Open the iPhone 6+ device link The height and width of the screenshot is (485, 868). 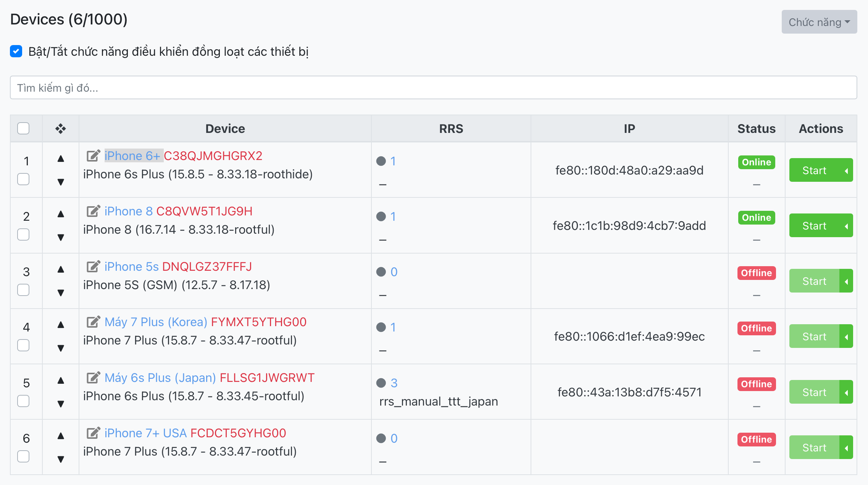pos(132,156)
